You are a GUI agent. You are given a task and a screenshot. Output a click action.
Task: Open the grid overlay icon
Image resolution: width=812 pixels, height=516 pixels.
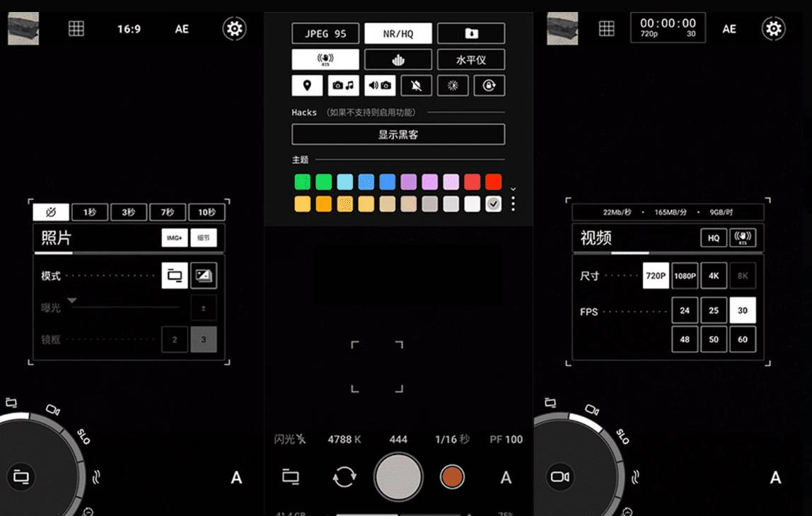coord(76,28)
